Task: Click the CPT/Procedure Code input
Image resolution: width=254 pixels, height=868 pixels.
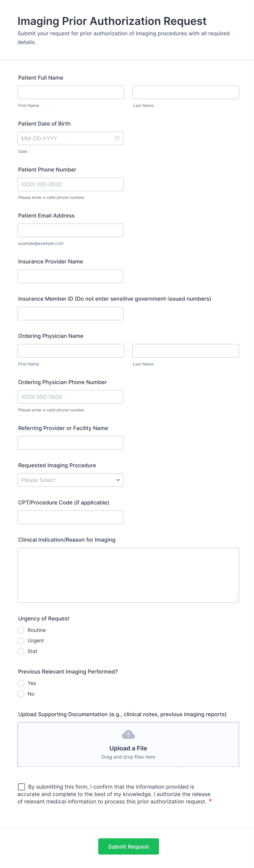Action: [x=70, y=517]
